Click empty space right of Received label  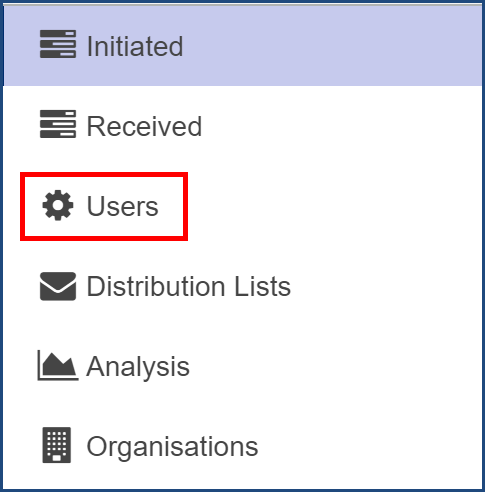(x=342, y=126)
